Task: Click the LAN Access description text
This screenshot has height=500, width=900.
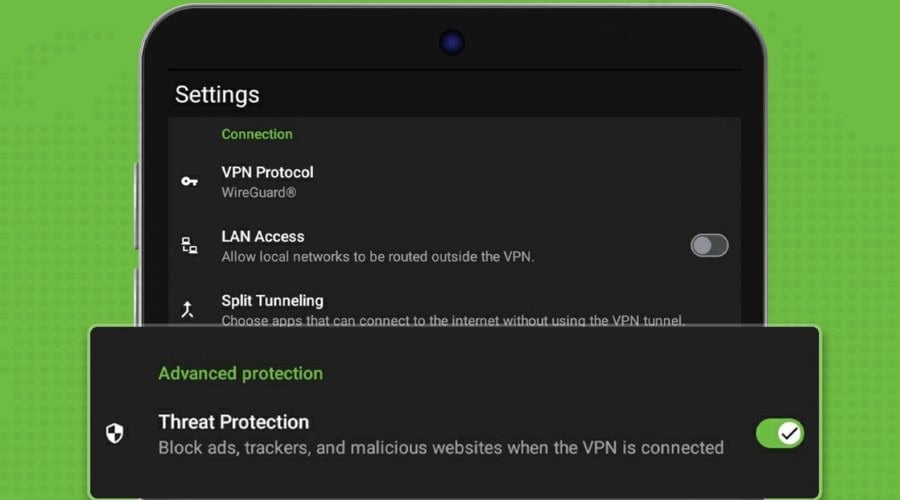Action: (378, 257)
